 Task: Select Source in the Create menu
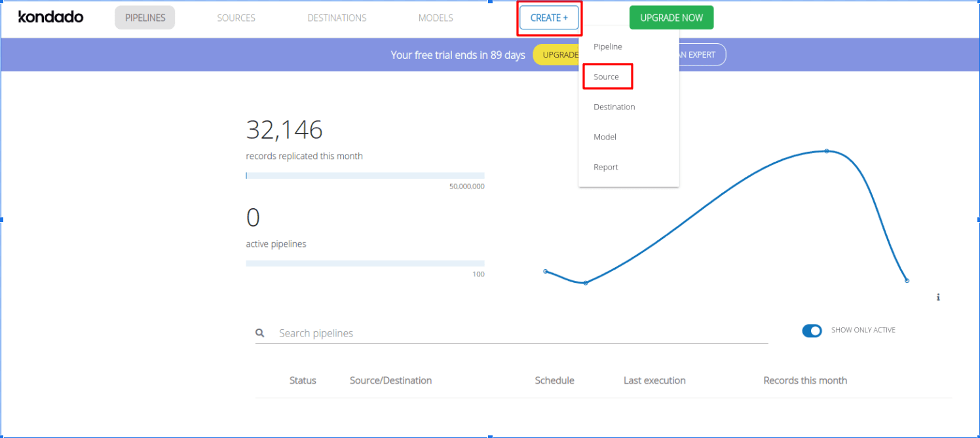coord(607,77)
